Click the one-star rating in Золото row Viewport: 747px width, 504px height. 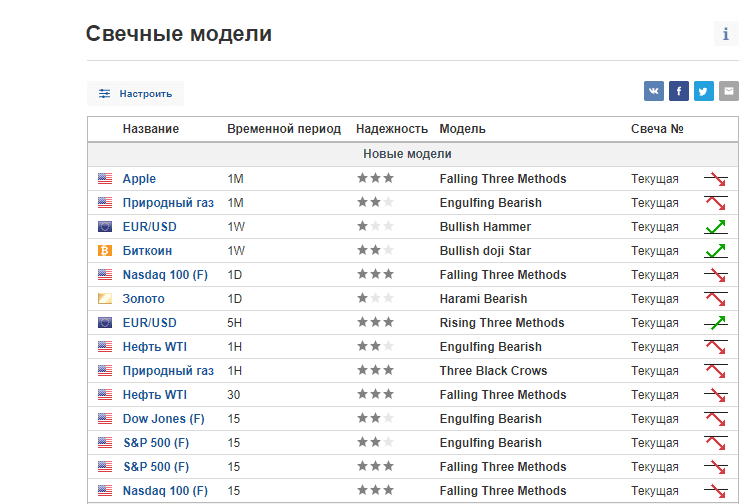pos(375,298)
